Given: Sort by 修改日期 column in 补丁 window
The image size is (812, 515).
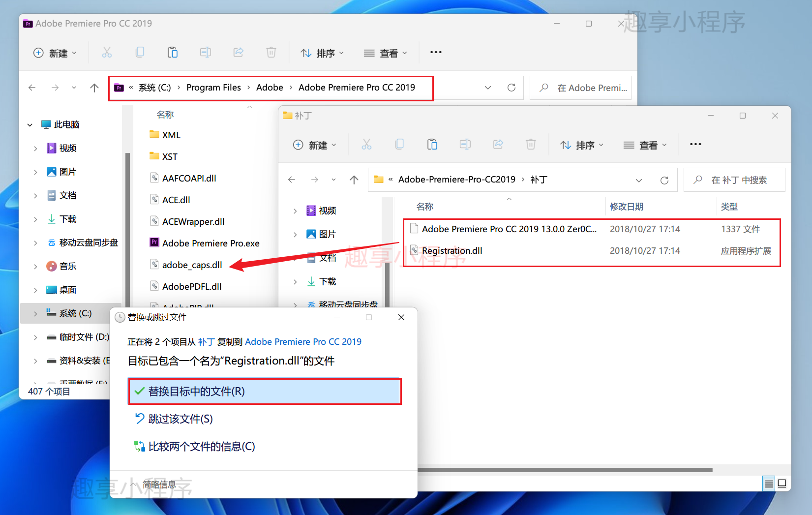Looking at the screenshot, I should click(627, 207).
